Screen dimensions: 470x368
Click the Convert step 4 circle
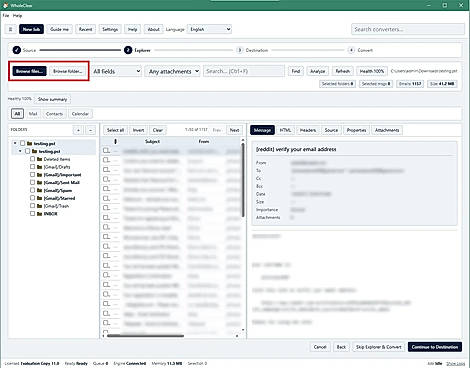coord(351,50)
